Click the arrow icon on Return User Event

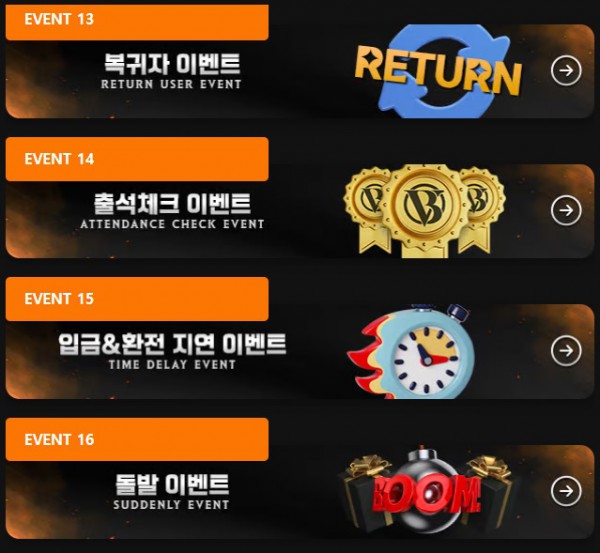[x=566, y=70]
